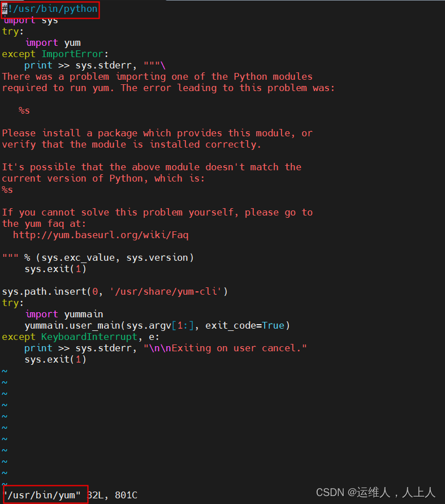This screenshot has width=445, height=504.
Task: Click the 'import yum' line
Action: [53, 43]
